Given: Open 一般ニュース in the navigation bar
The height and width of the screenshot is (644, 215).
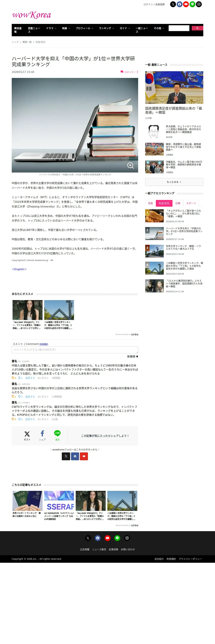Looking at the screenshot, I should (x=142, y=30).
